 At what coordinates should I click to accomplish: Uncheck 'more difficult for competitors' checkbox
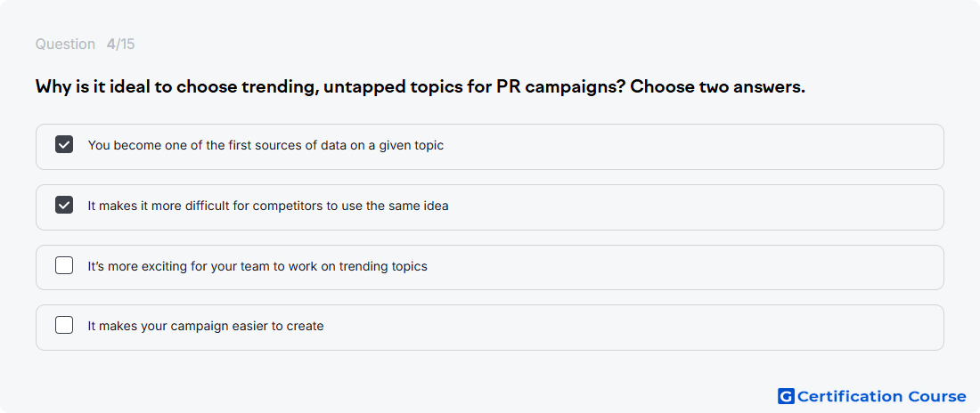[x=64, y=205]
